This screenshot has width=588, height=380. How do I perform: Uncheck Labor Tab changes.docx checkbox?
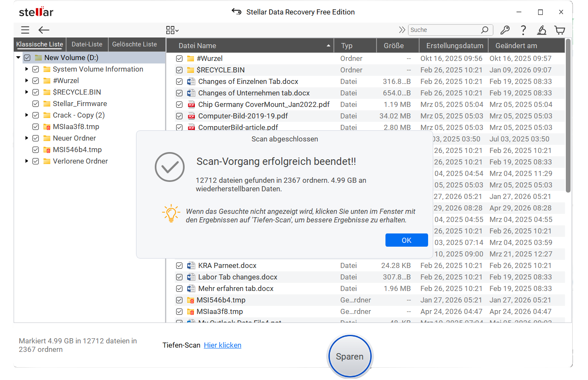coord(180,277)
